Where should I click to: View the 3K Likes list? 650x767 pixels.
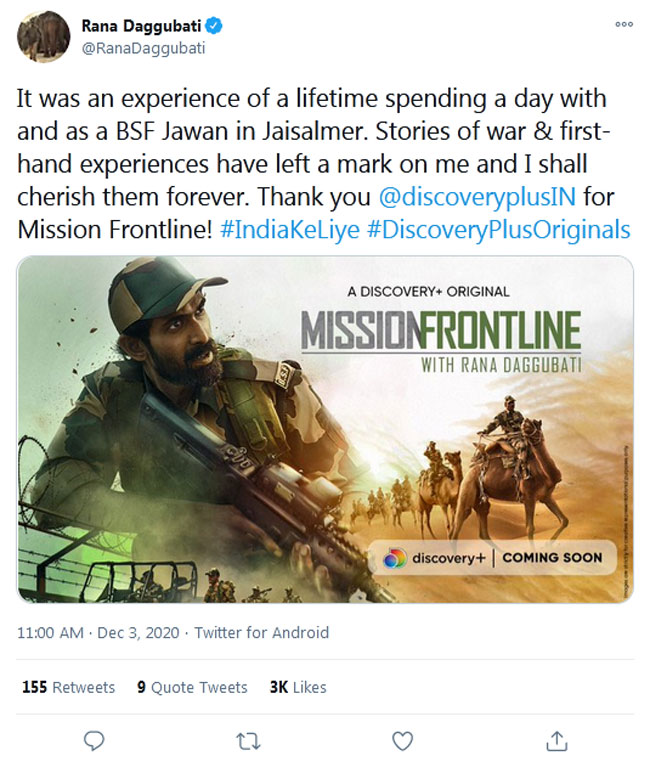tap(297, 687)
